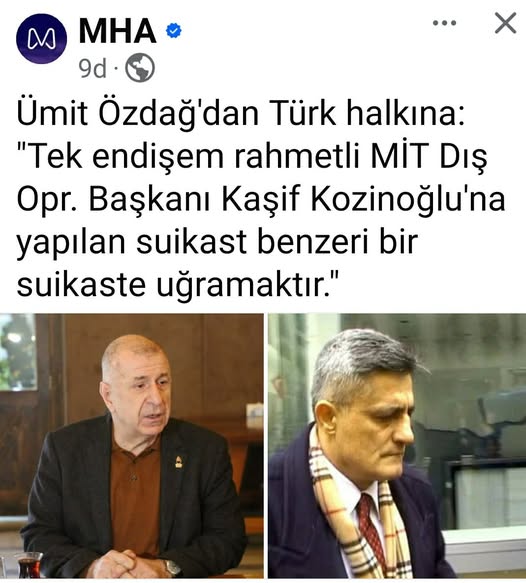
Task: Dismiss the post with the X icon
Action: [505, 23]
